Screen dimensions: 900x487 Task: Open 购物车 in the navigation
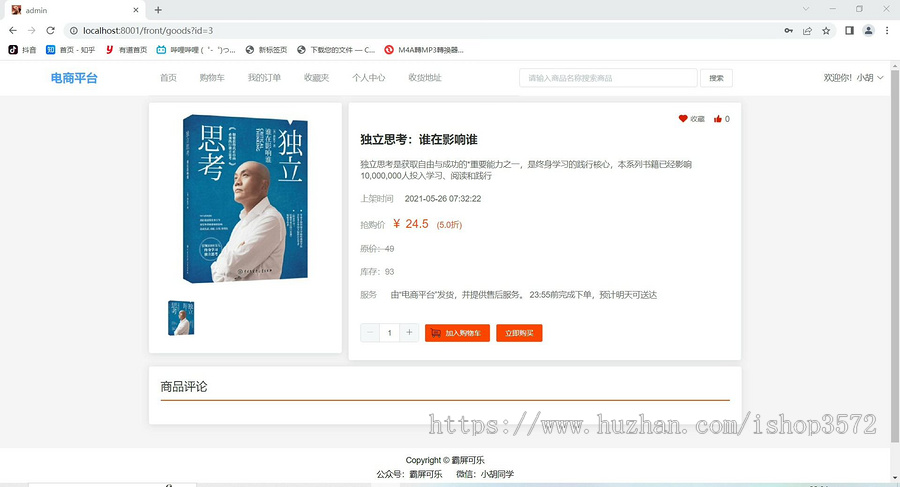pos(212,78)
